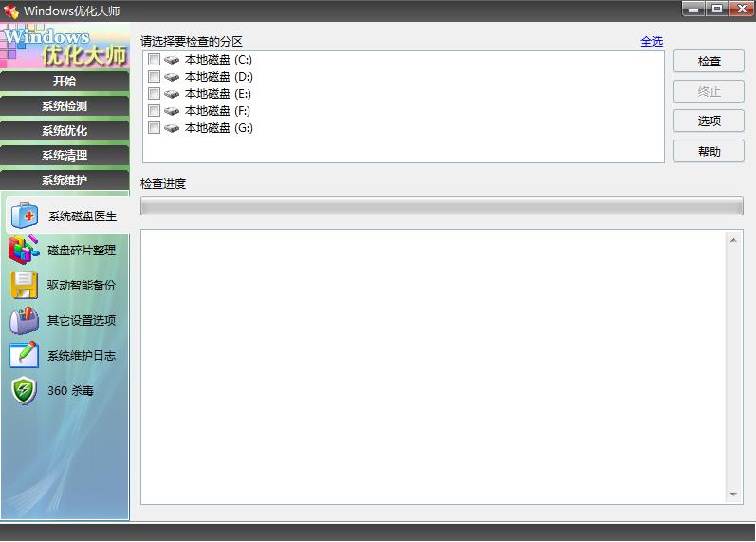This screenshot has height=542, width=756.
Task: Select the 磁盘碎片整理 label
Action: 82,250
